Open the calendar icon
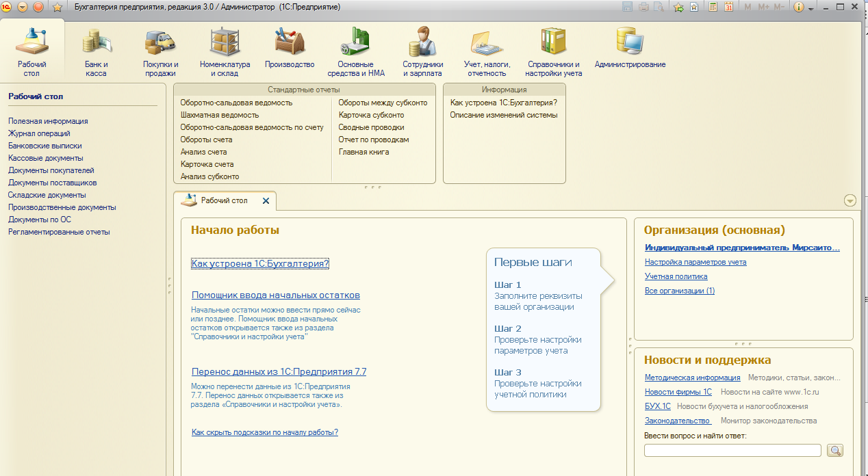The height and width of the screenshot is (476, 868). point(728,7)
